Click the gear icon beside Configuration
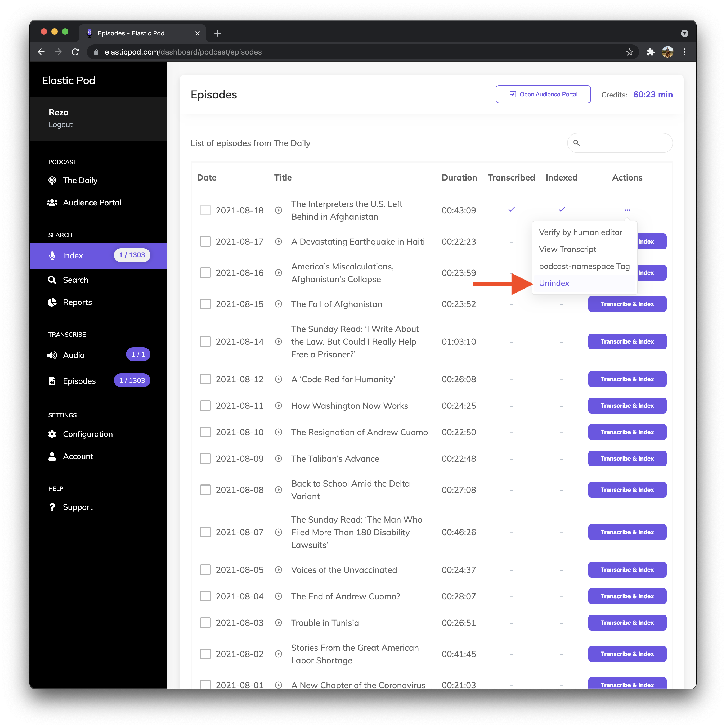Viewport: 726px width, 728px height. coord(52,434)
